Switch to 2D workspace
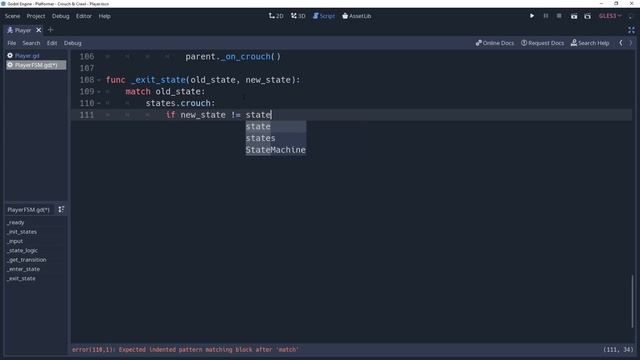The height and width of the screenshot is (360, 640). coord(276,16)
